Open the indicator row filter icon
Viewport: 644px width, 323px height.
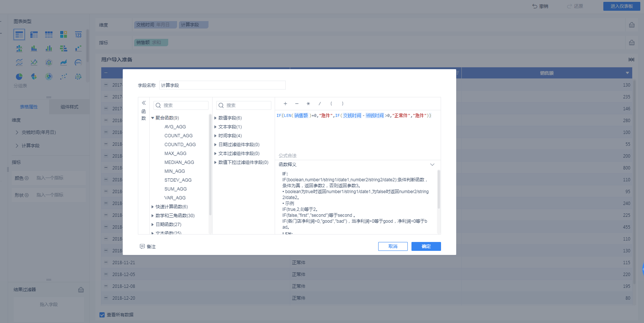click(x=632, y=43)
